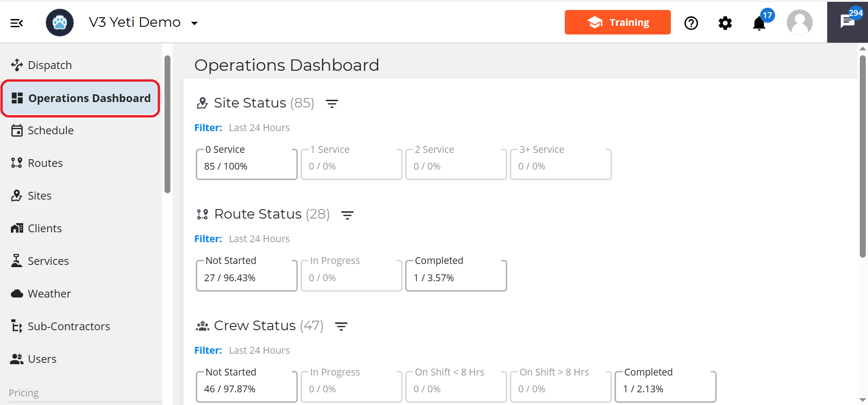Expand the V3 Yeti Demo company dropdown
The width and height of the screenshot is (868, 405).
coord(194,23)
